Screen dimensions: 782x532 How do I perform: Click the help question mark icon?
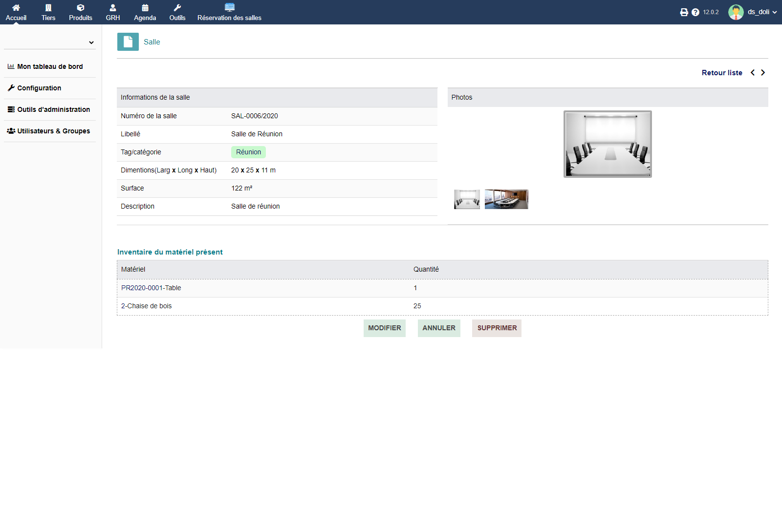[695, 12]
